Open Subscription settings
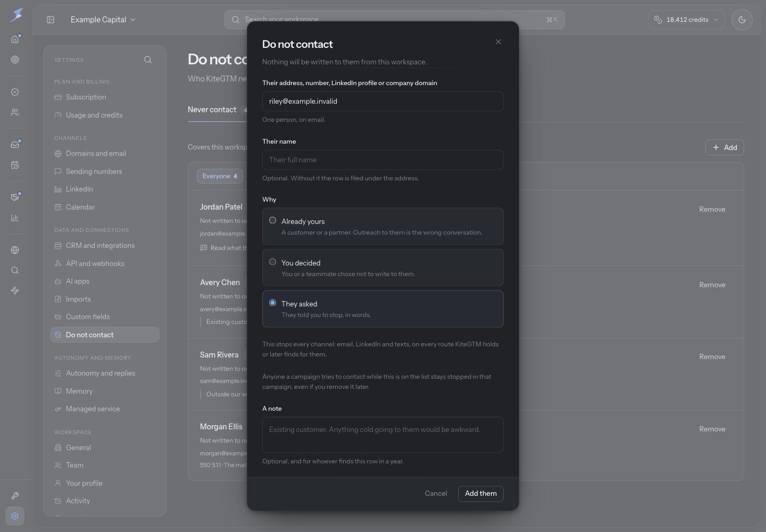Screen dimensions: 766x532 pos(105,97)
